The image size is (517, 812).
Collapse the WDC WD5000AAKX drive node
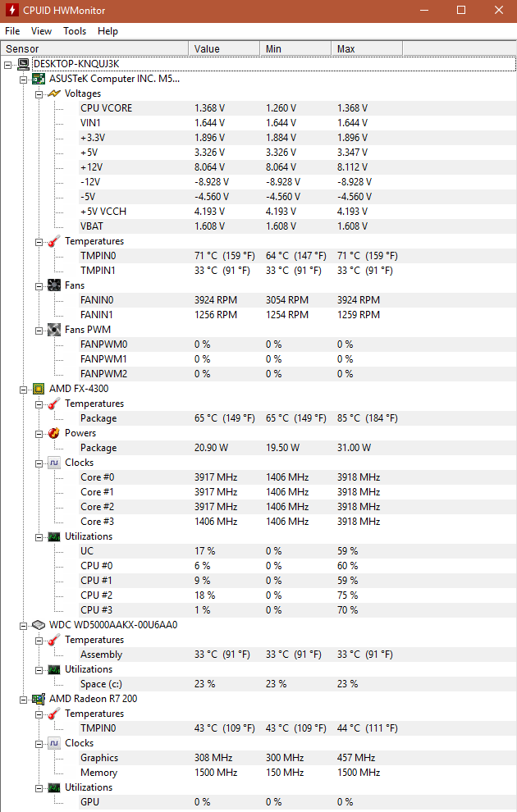(23, 626)
